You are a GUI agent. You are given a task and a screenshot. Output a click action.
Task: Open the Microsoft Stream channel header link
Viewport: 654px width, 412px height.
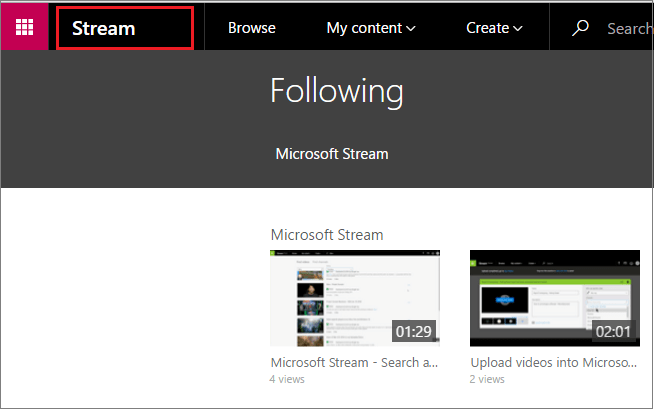332,154
